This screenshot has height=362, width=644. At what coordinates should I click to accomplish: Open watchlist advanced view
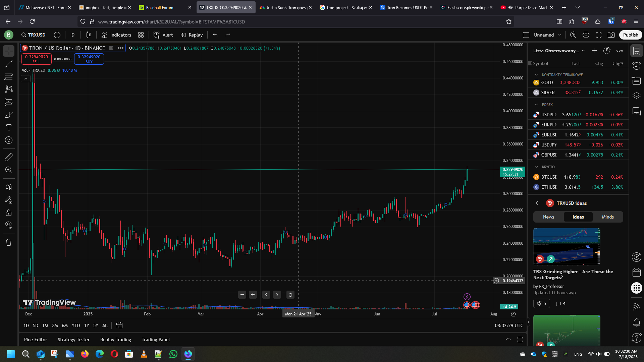607,51
